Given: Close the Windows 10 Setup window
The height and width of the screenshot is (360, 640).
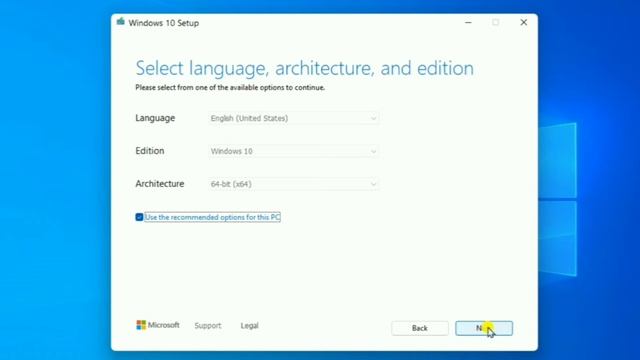Looking at the screenshot, I should (x=524, y=22).
